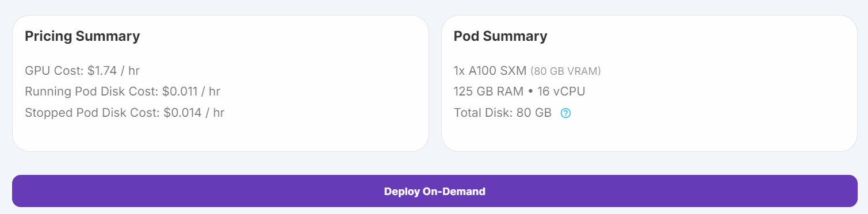The height and width of the screenshot is (214, 868).
Task: Click the help icon beside Total Disk
Action: tap(565, 113)
